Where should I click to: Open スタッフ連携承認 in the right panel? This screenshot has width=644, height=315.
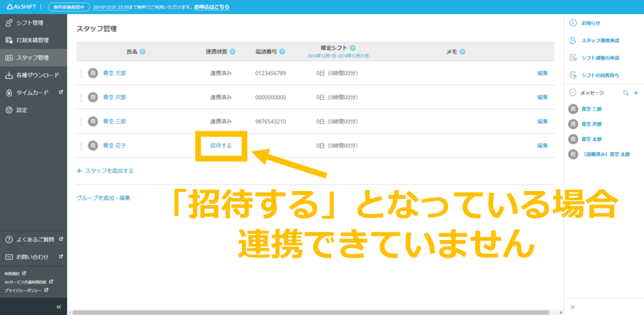click(594, 41)
